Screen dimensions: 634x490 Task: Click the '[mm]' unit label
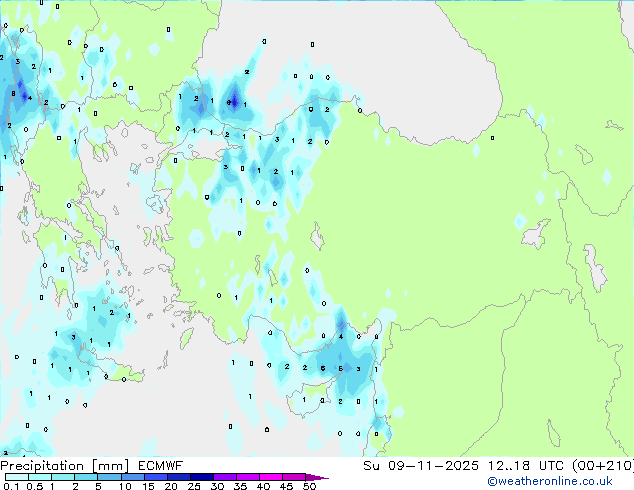click(x=110, y=466)
